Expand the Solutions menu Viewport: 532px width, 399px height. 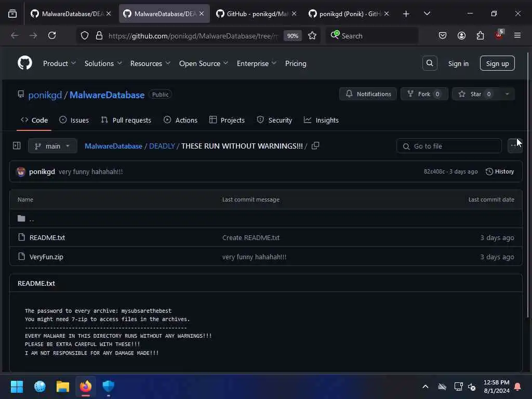click(x=103, y=63)
